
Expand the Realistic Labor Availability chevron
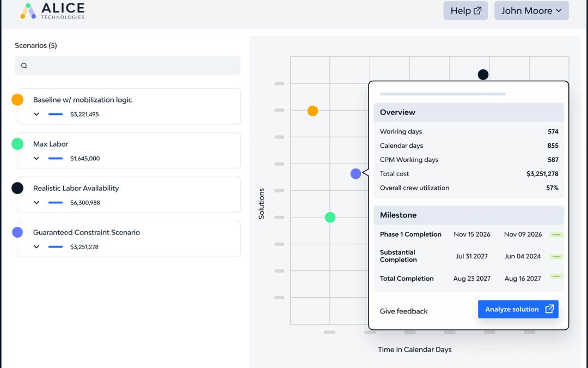36,203
